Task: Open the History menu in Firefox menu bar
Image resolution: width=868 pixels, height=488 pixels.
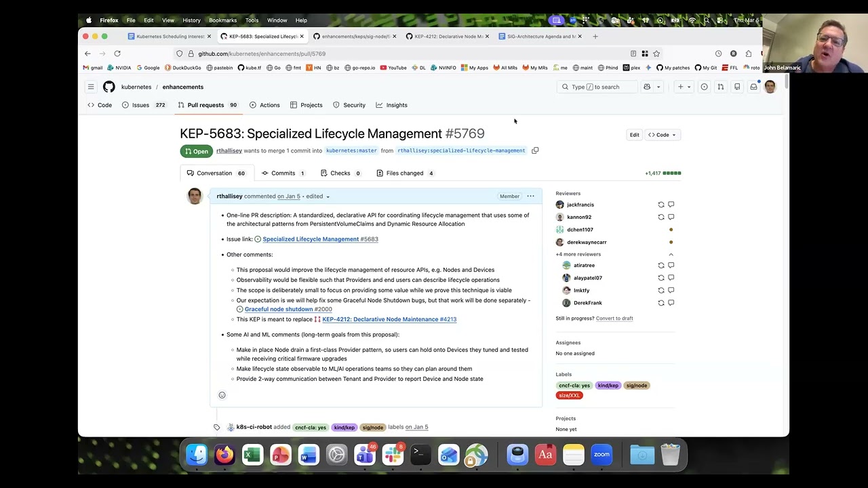Action: pos(191,20)
